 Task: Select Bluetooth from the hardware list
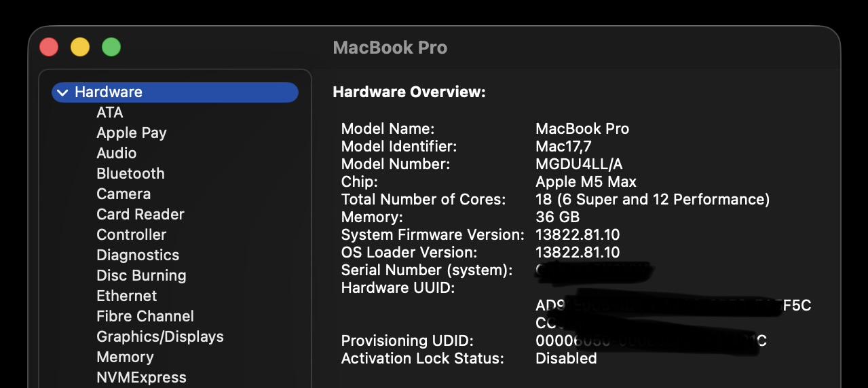[130, 173]
